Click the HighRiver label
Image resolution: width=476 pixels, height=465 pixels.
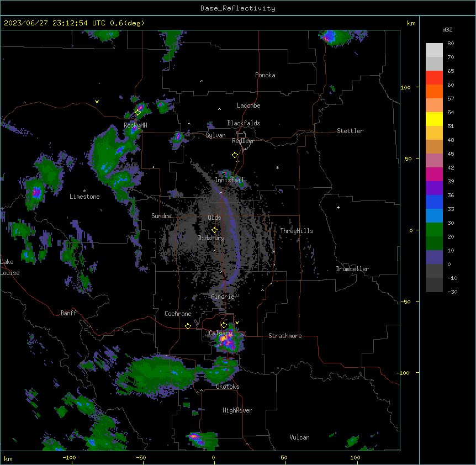click(237, 410)
